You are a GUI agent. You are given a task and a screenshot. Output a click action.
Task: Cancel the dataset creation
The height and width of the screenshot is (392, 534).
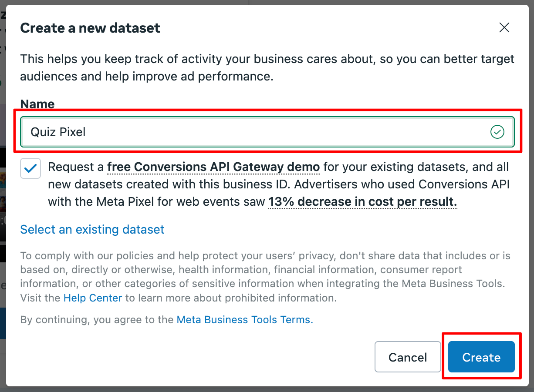pyautogui.click(x=408, y=357)
